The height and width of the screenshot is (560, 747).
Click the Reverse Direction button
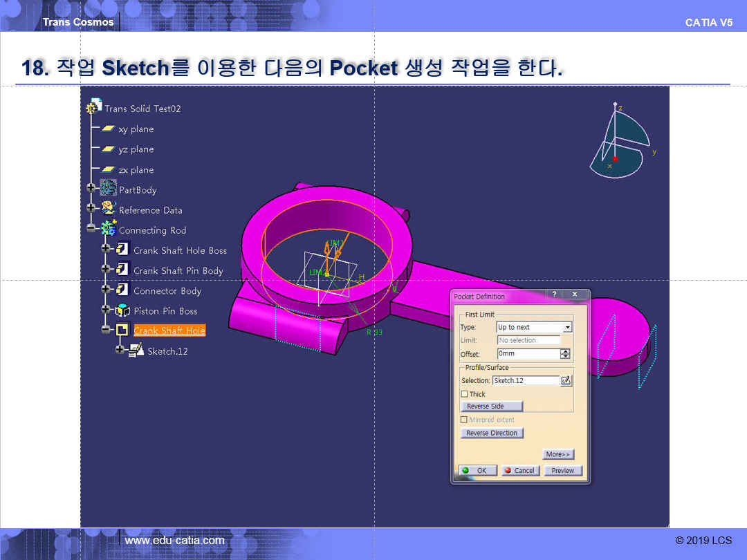pos(492,433)
